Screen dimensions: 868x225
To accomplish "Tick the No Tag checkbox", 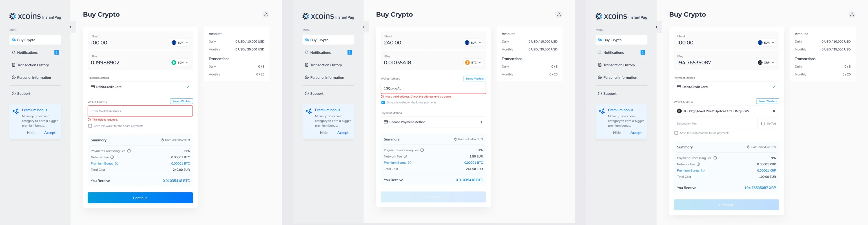I will 763,124.
